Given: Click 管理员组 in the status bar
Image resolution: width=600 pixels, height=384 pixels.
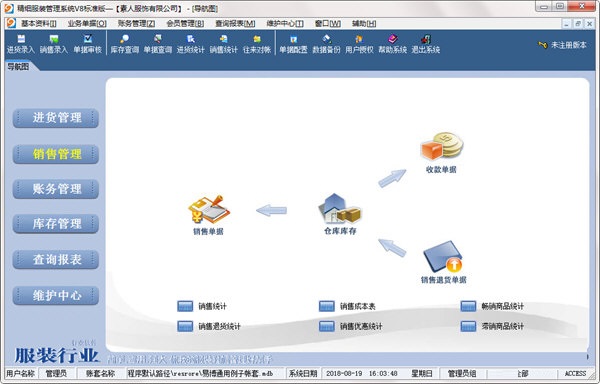Looking at the screenshot, I should [461, 374].
